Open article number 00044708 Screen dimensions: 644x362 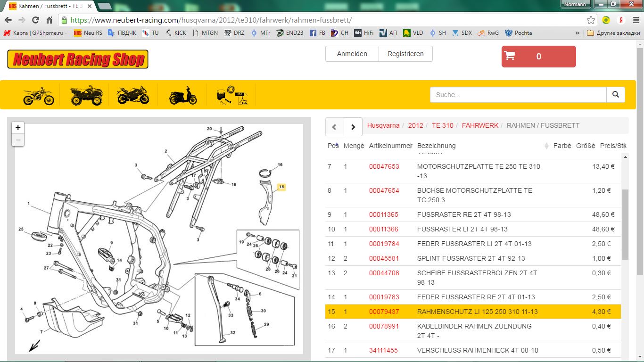click(384, 273)
